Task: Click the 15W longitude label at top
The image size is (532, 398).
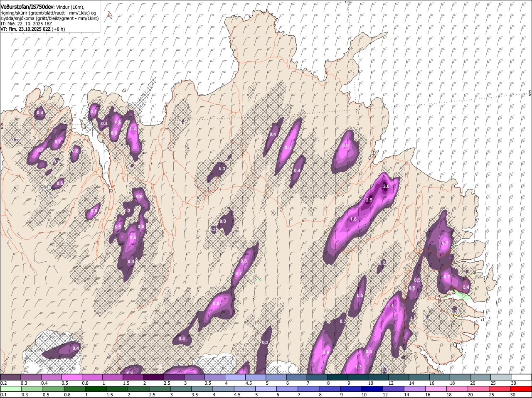Action: [348, 2]
